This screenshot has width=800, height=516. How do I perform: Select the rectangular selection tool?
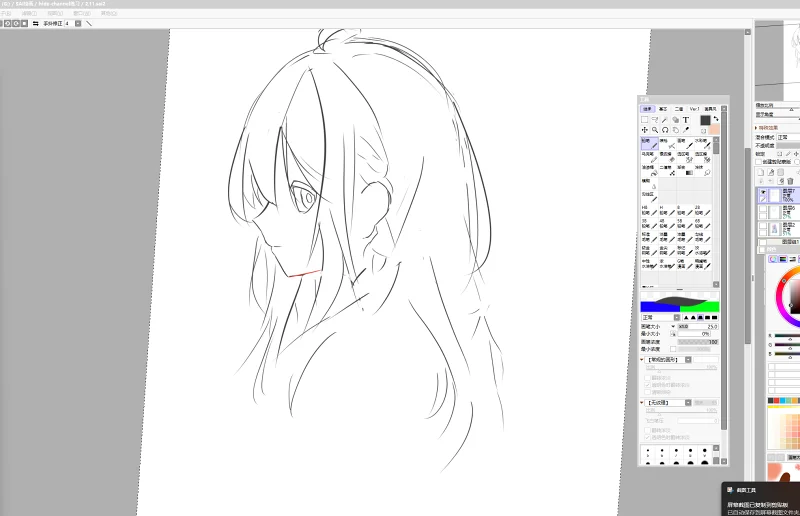point(644,119)
